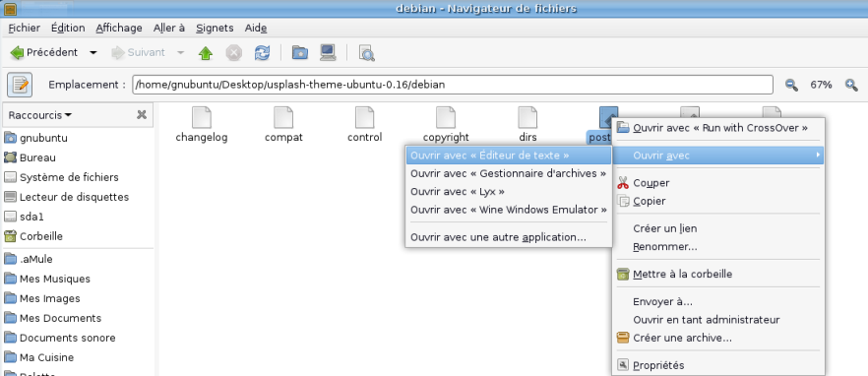Choose Ouvrir avec « Run with CrossOver »
The image size is (868, 376).
pyautogui.click(x=718, y=128)
